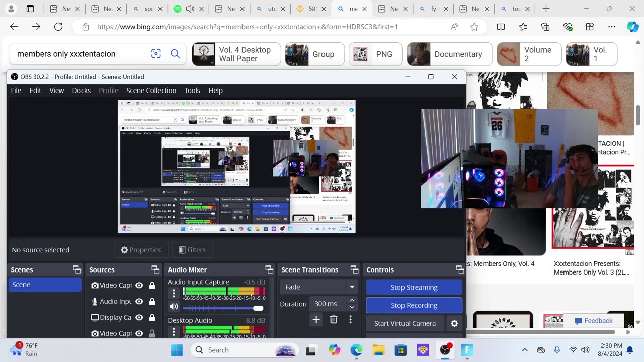The width and height of the screenshot is (644, 362).
Task: Delete the selected scene transition
Action: coord(333,319)
